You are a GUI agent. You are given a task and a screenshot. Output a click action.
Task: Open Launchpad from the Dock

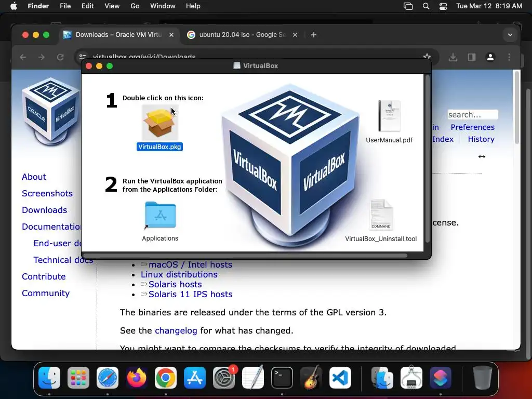[78, 378]
